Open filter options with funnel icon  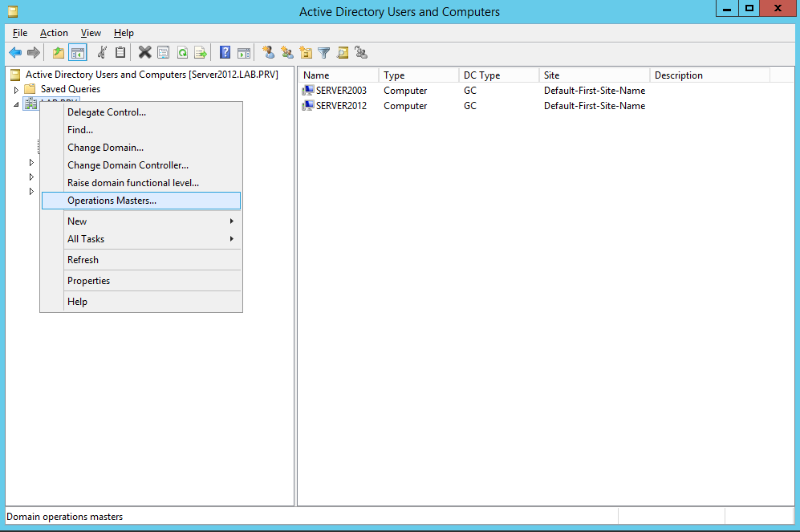click(x=324, y=52)
